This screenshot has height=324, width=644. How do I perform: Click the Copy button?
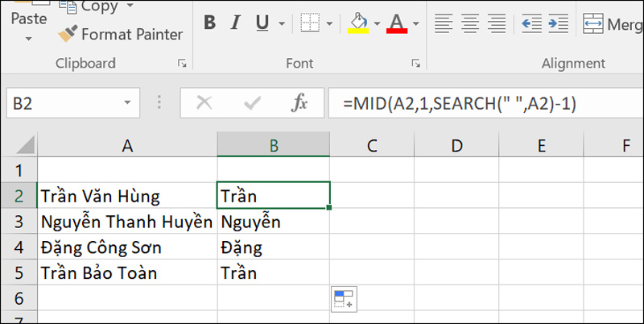point(97,6)
